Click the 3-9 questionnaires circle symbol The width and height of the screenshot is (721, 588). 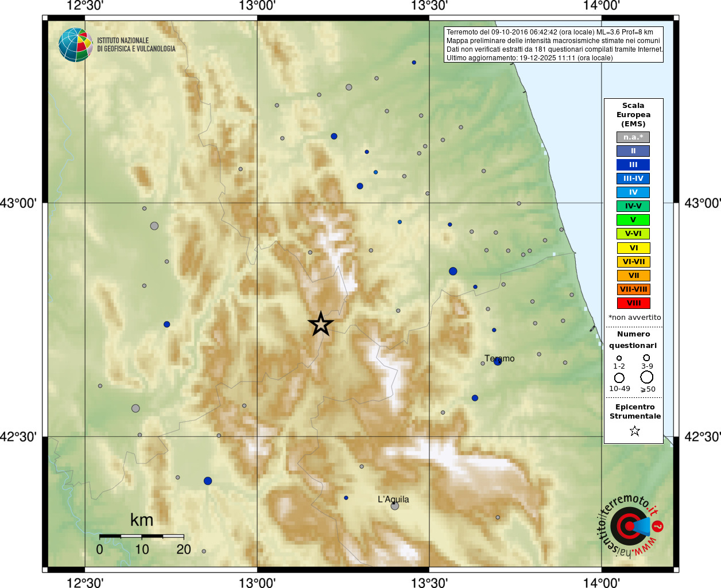coord(646,357)
